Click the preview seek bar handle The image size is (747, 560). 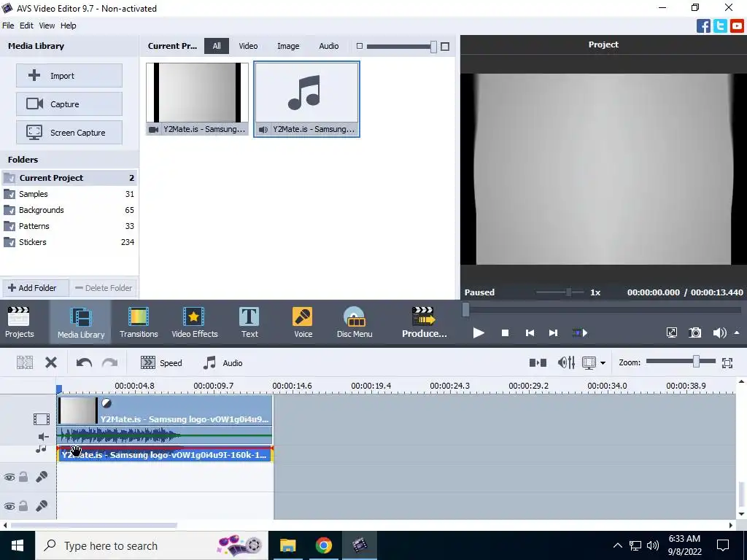[x=466, y=310]
